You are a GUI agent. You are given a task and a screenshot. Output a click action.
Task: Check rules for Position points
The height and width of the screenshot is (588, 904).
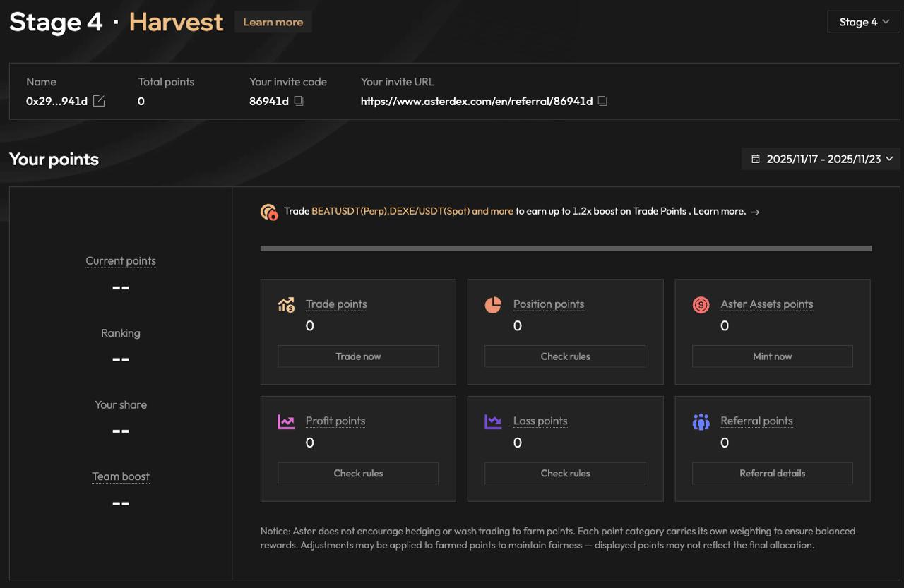[565, 356]
